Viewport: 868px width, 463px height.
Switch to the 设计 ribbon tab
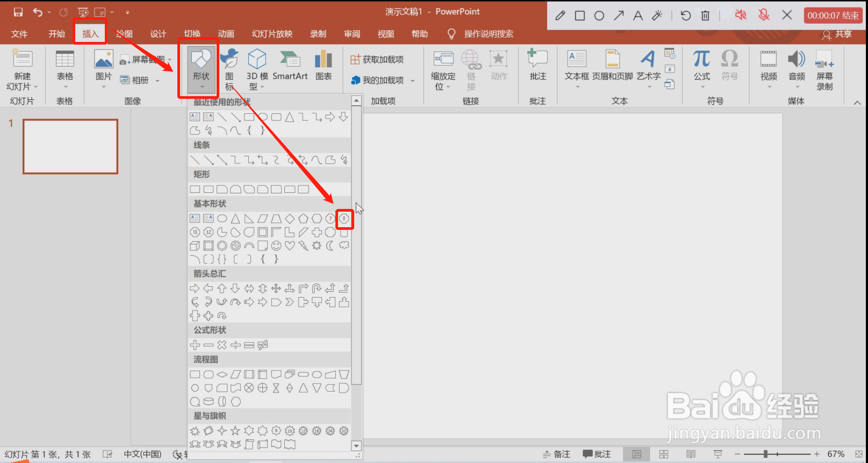point(158,34)
